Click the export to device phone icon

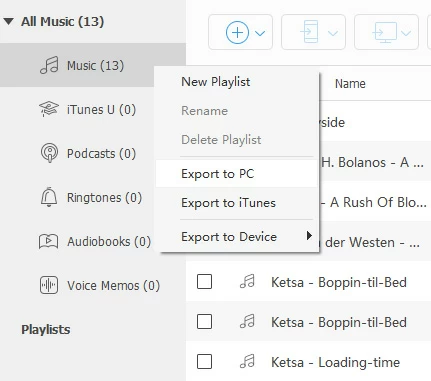click(x=309, y=32)
